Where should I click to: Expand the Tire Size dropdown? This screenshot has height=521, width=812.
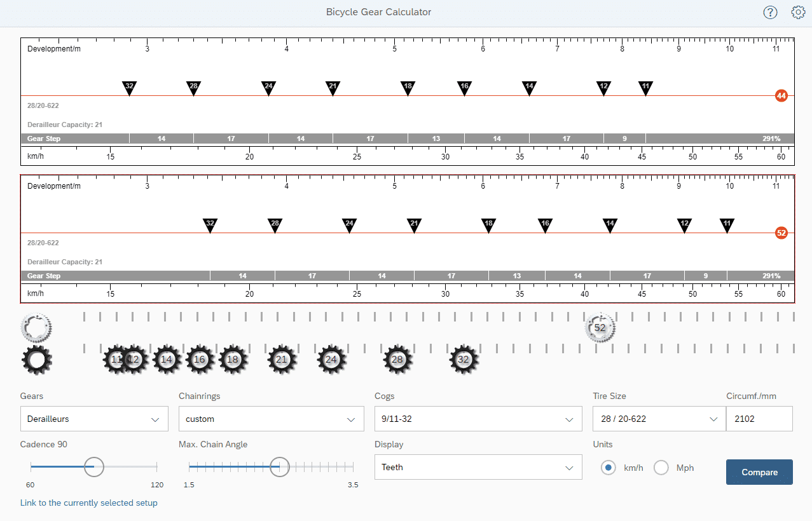[x=658, y=419]
